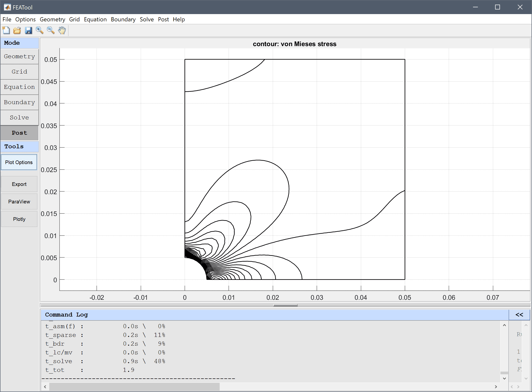Maximize the FEATool window
Viewport: 532px width, 392px height.
(x=498, y=7)
